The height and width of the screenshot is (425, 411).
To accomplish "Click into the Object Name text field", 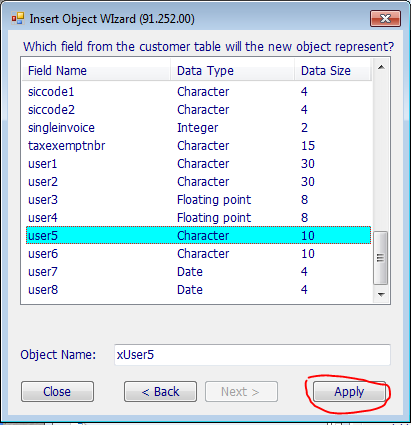I will 252,355.
